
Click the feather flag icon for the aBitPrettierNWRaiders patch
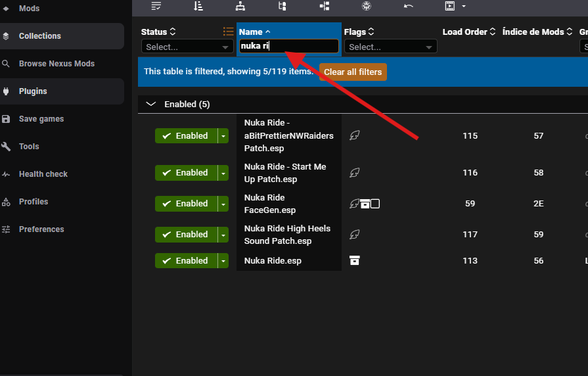coord(354,135)
